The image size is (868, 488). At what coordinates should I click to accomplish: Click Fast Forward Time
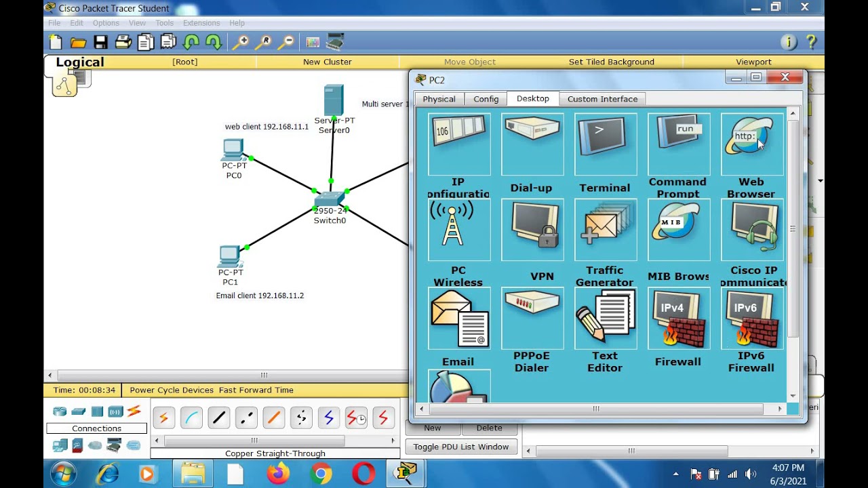click(x=256, y=390)
